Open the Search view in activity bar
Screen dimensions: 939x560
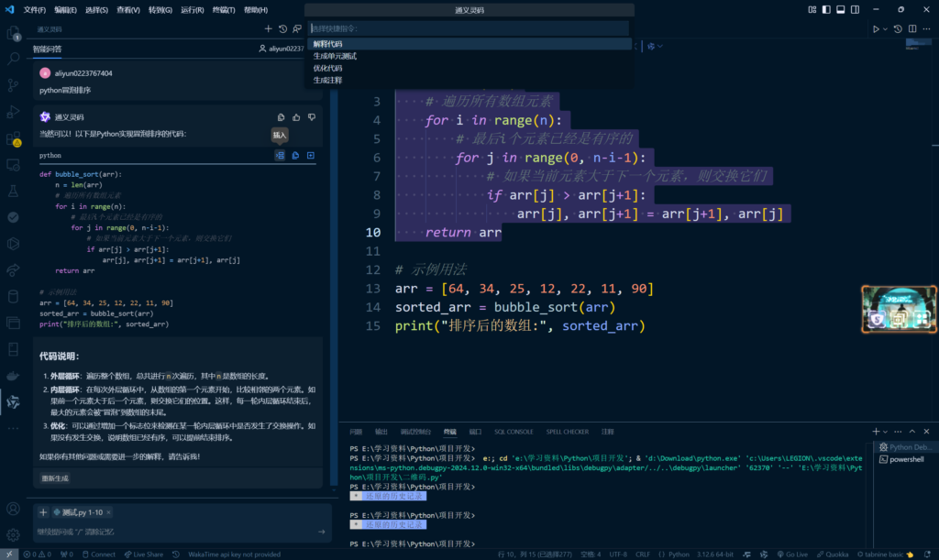coord(14,59)
